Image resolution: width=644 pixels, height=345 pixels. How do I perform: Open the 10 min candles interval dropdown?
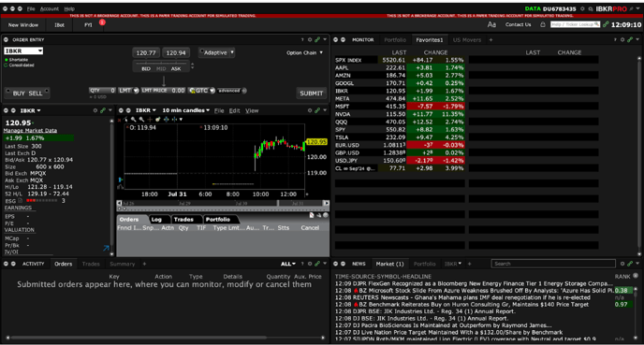pos(185,110)
